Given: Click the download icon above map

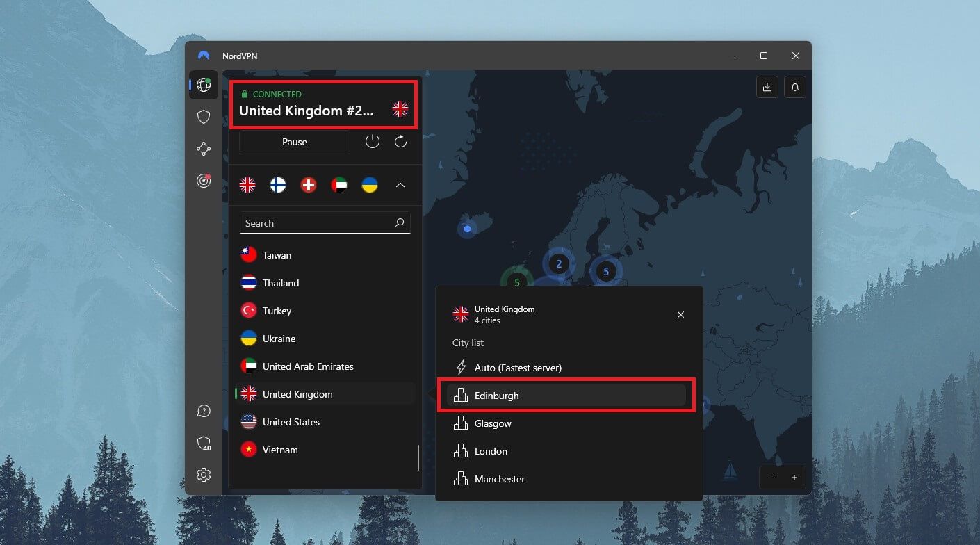Looking at the screenshot, I should click(767, 87).
